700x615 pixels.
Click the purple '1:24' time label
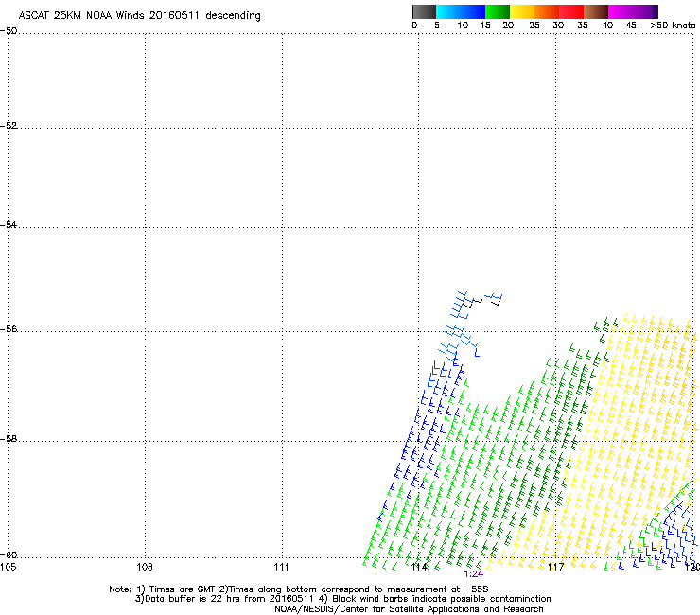click(x=473, y=574)
